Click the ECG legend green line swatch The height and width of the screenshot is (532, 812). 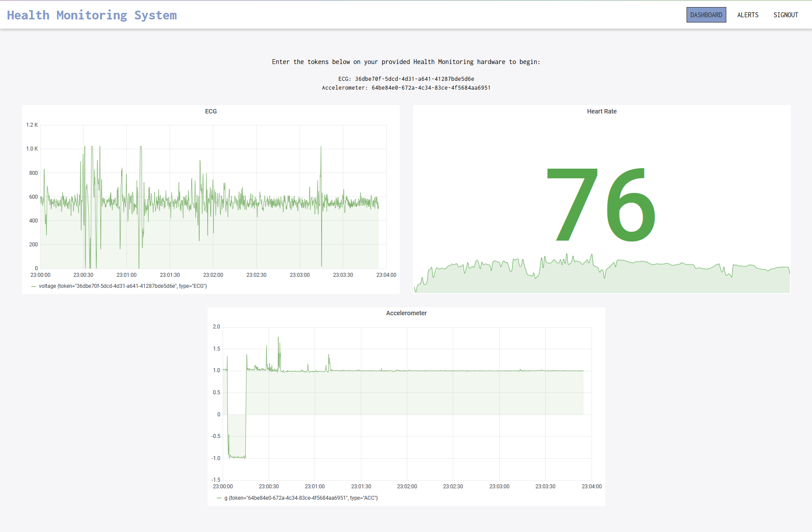click(x=34, y=286)
